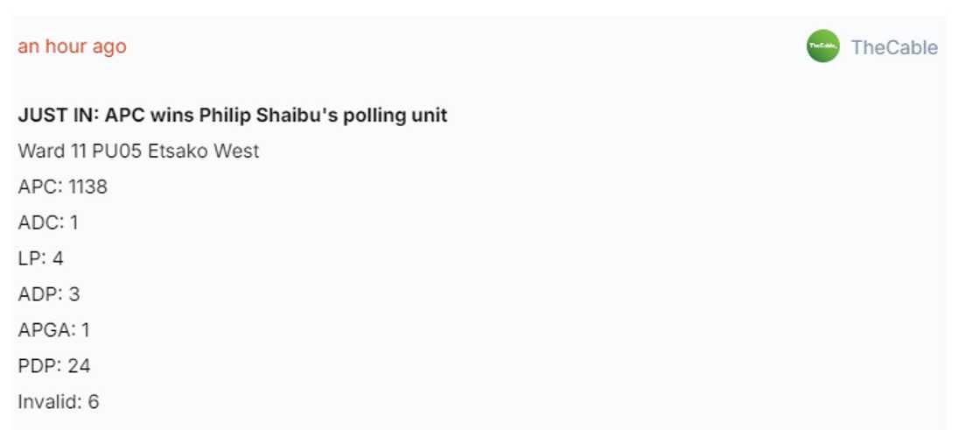Viewport: 980px width, 430px height.
Task: Click the 'ADC: 1' result line
Action: point(48,223)
